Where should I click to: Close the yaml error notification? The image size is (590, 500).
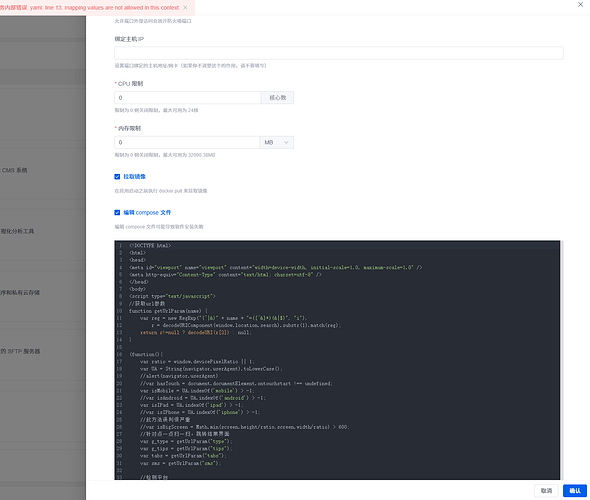[185, 8]
